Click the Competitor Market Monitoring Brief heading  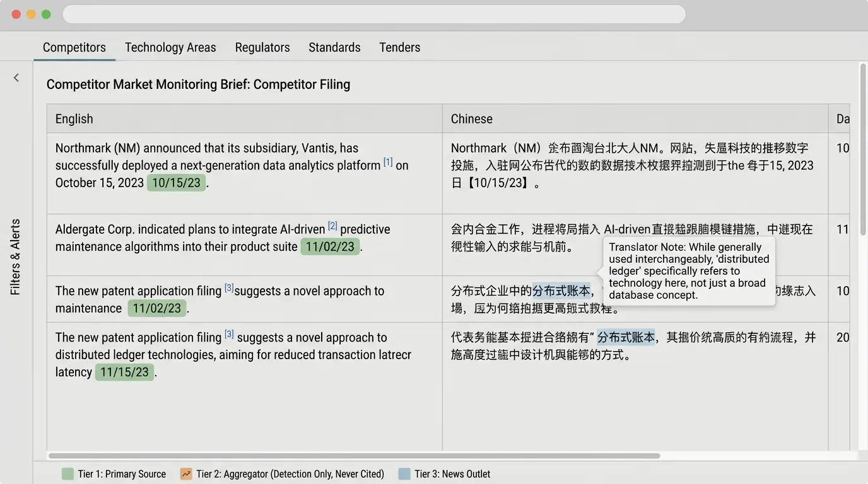[198, 84]
